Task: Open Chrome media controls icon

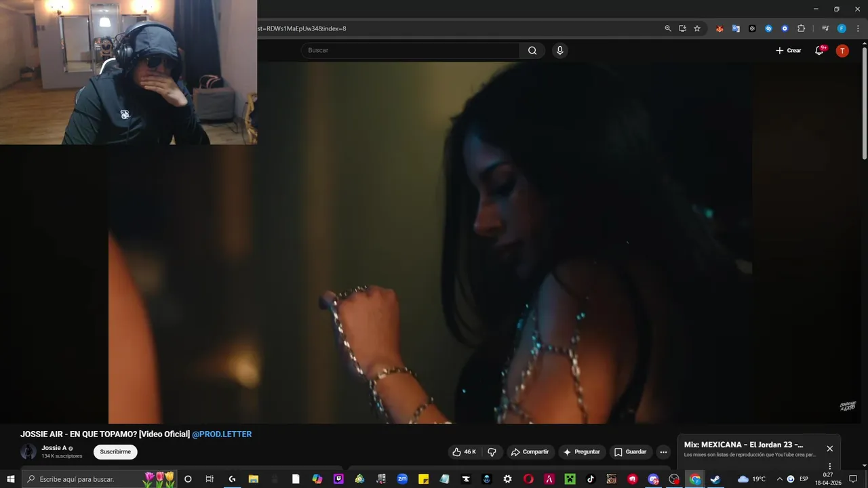Action: (x=825, y=28)
